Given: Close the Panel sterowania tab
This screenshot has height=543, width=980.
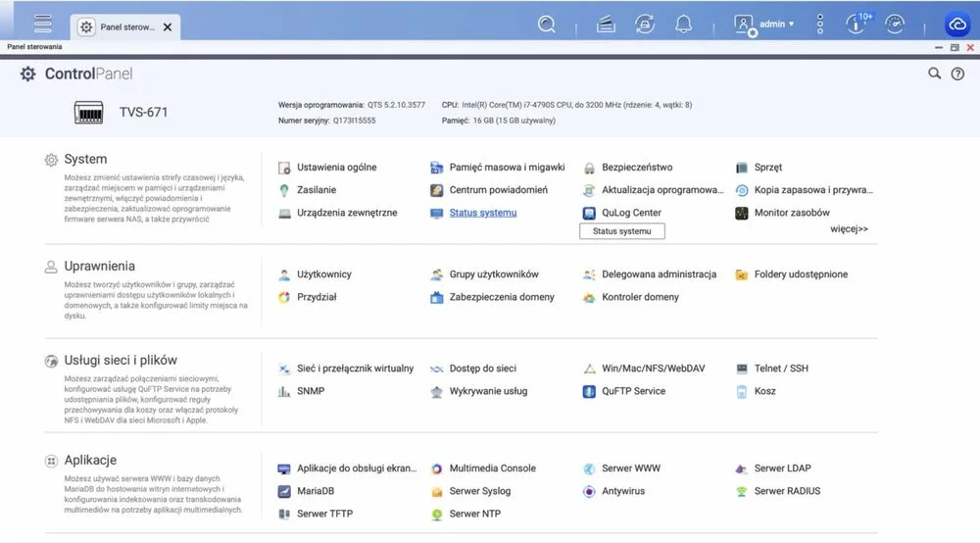Looking at the screenshot, I should click(x=168, y=26).
